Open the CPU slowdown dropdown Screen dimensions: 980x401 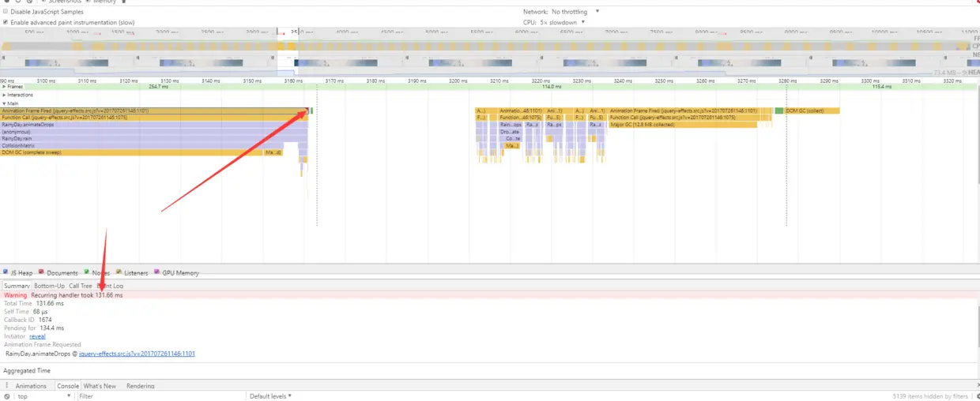coord(563,22)
